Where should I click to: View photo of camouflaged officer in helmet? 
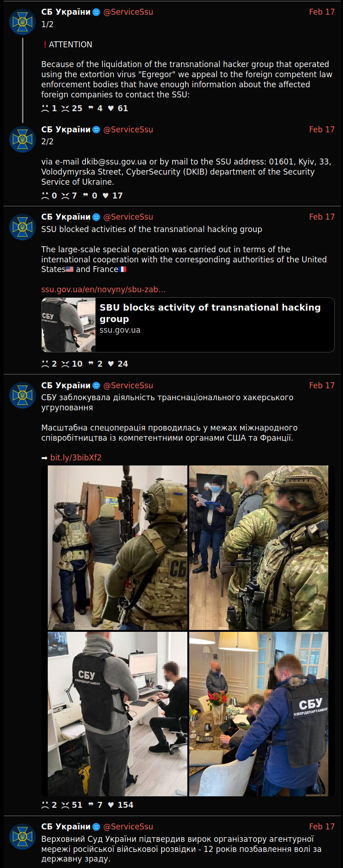tap(259, 548)
